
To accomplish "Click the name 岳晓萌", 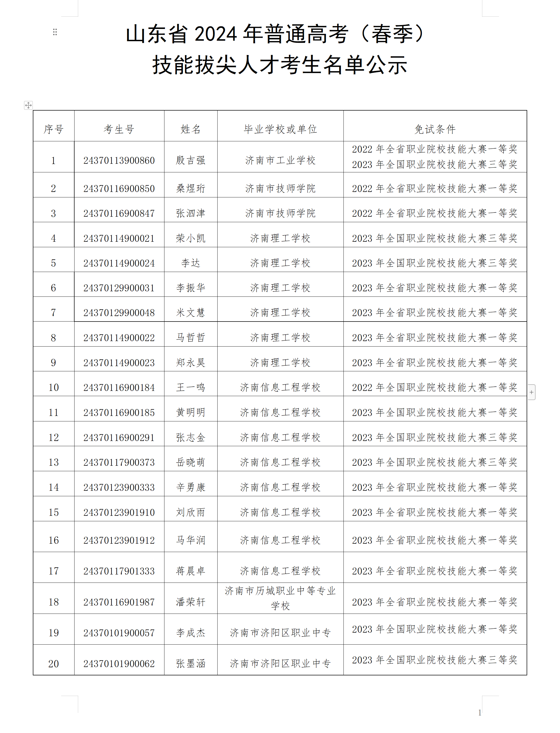I will pos(191,462).
